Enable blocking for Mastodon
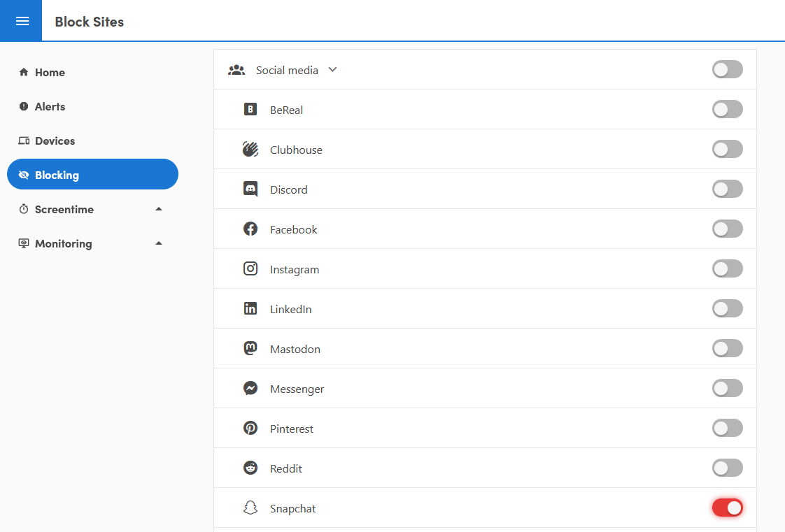This screenshot has width=785, height=532. (728, 348)
